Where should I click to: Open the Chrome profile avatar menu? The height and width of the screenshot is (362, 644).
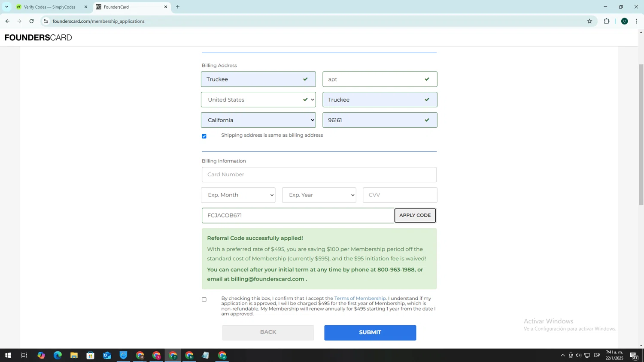click(625, 21)
